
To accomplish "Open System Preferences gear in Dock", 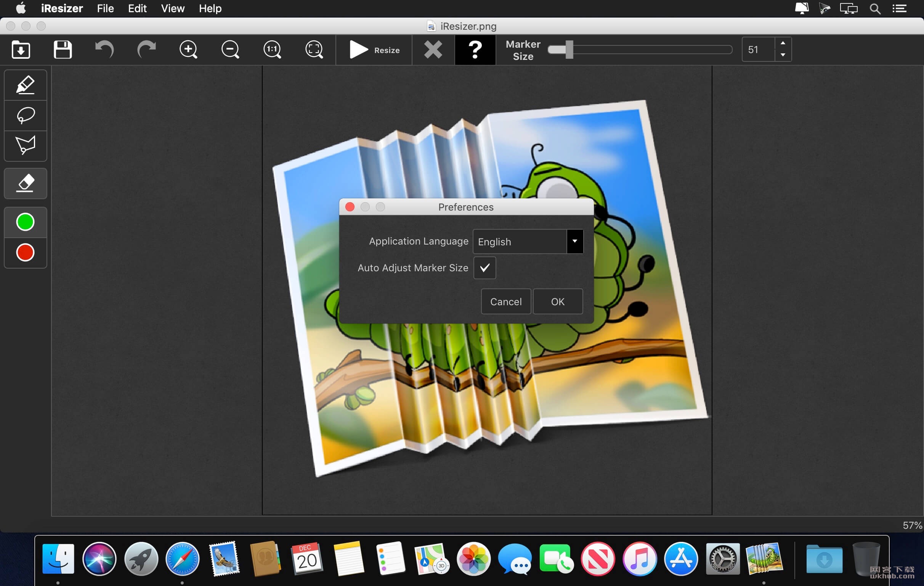I will (x=723, y=559).
